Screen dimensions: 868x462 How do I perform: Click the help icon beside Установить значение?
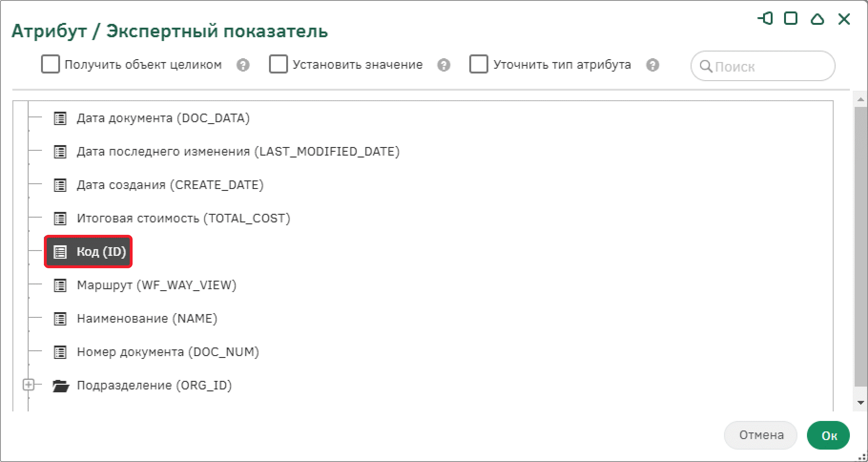(x=444, y=65)
